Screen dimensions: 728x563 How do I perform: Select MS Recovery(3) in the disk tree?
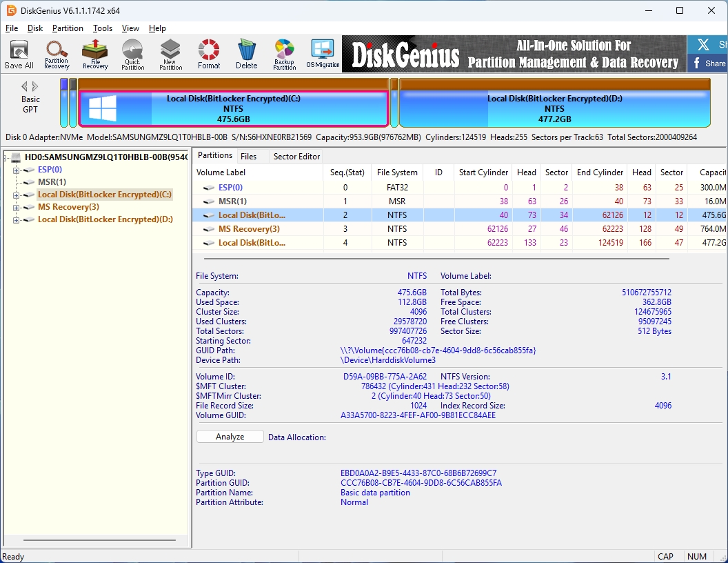click(x=68, y=207)
